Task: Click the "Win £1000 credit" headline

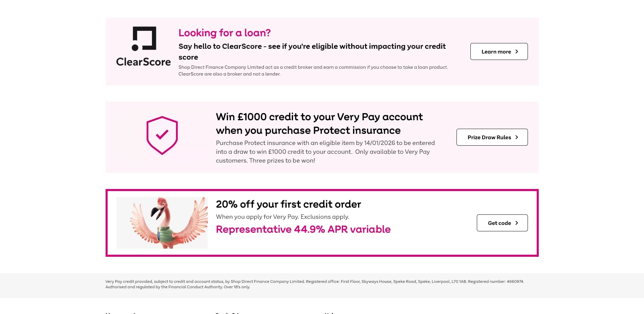Action: (319, 123)
